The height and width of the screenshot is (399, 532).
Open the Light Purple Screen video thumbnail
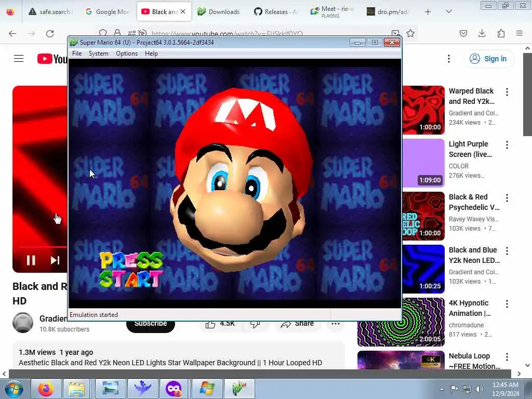tap(423, 163)
